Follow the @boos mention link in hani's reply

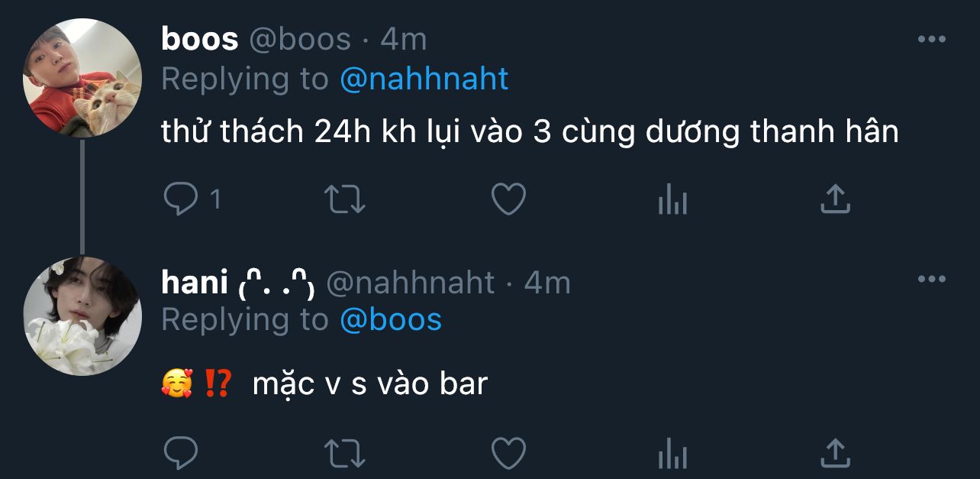coord(390,319)
